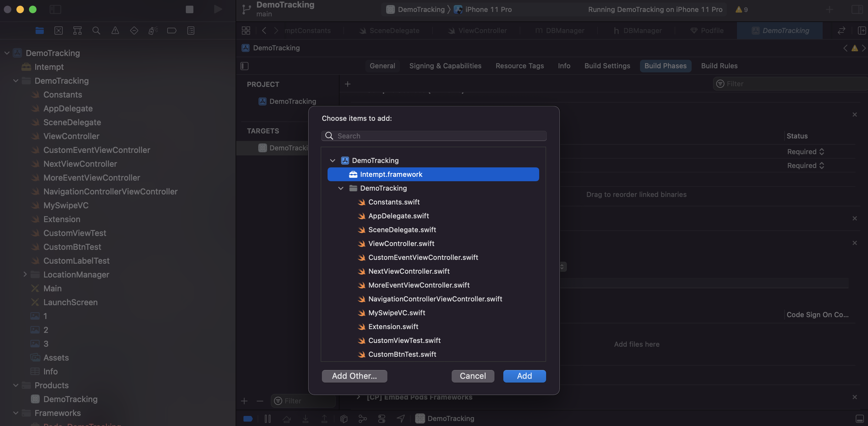This screenshot has width=868, height=426.
Task: Pause program execution in debug bar
Action: click(x=267, y=418)
